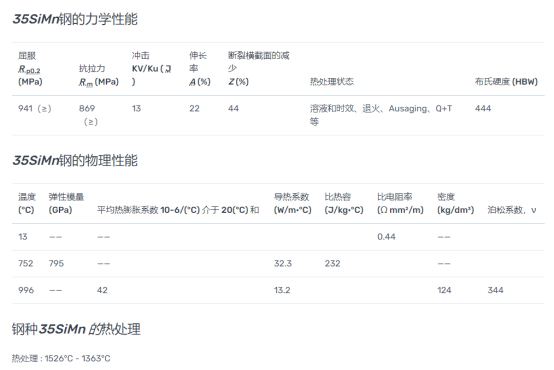This screenshot has width=554, height=370.
Task: Click the 冲击 KV/Ku (J) column header
Action: (x=151, y=69)
